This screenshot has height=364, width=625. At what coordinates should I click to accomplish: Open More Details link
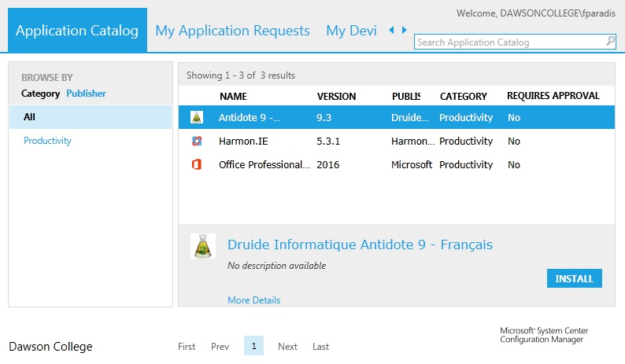click(254, 300)
